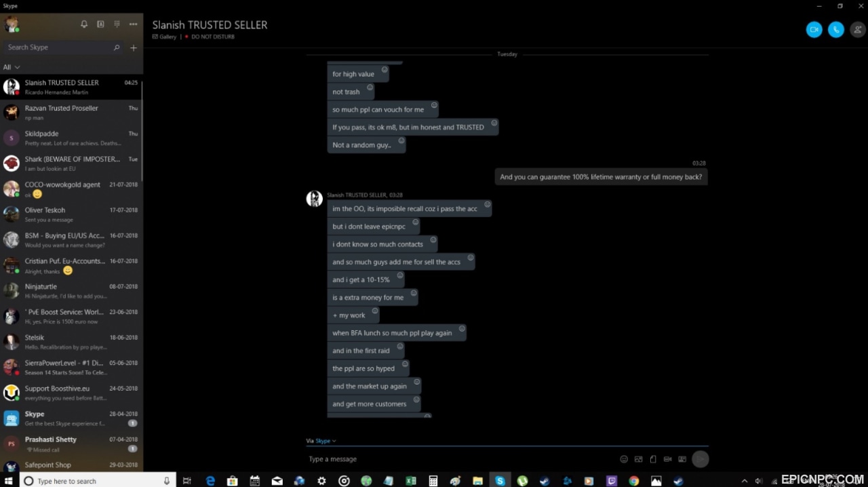React to the "not trash" message
The width and height of the screenshot is (868, 487).
(370, 87)
